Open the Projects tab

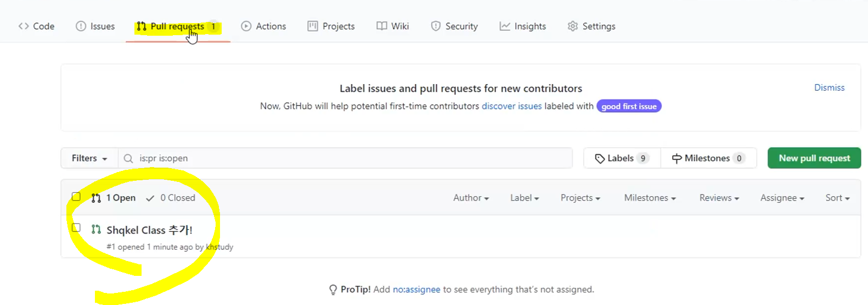tap(331, 26)
